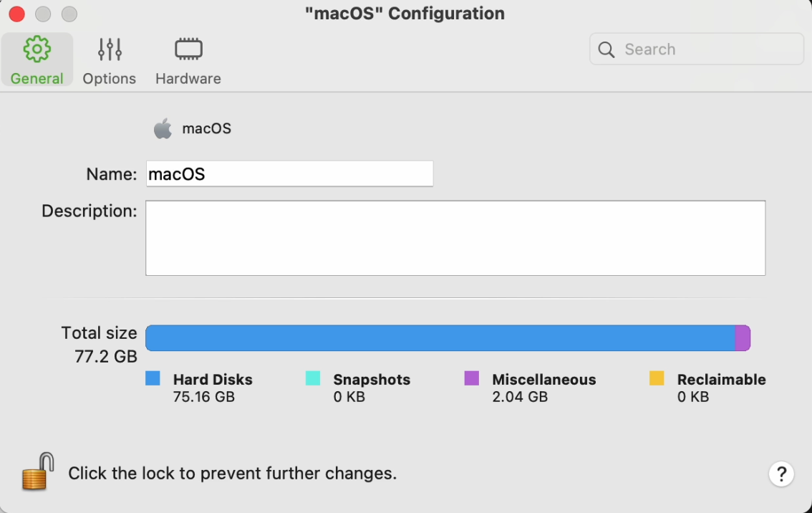Click the "macOS" Configuration window title
812x513 pixels.
[x=405, y=14]
